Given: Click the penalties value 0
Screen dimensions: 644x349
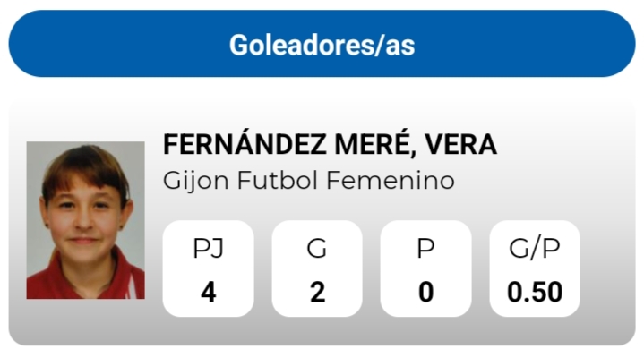Looking at the screenshot, I should tap(426, 293).
